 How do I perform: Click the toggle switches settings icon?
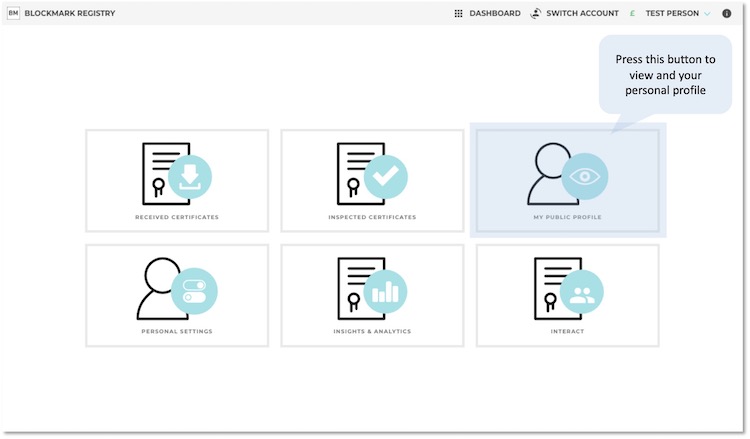[x=194, y=291]
